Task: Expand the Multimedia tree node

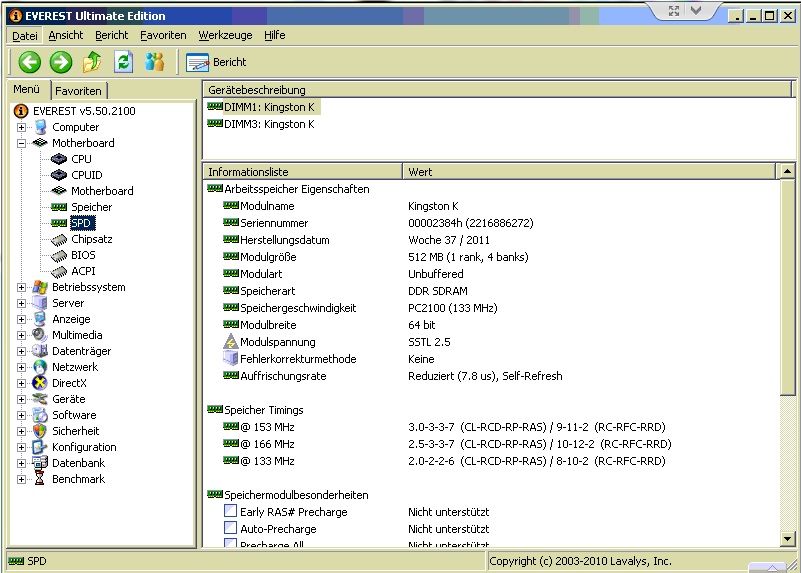Action: [x=21, y=335]
